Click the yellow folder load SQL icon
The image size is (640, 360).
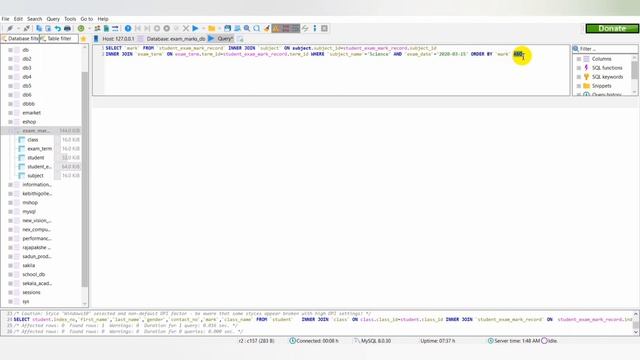coord(211,29)
